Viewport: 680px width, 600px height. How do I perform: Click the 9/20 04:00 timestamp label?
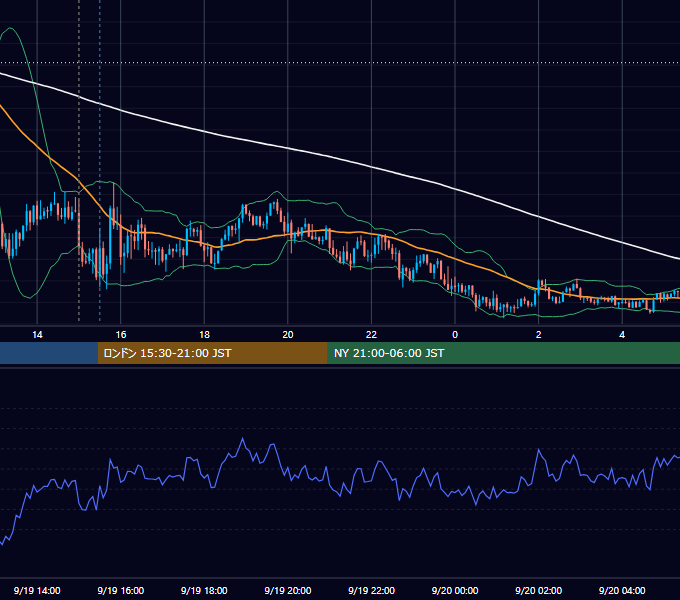pyautogui.click(x=622, y=590)
